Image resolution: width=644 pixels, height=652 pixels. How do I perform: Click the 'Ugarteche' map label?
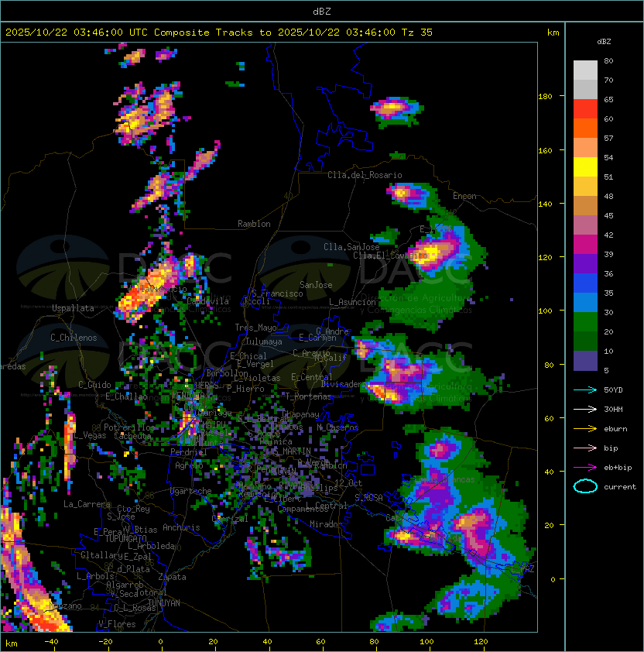pyautogui.click(x=191, y=491)
